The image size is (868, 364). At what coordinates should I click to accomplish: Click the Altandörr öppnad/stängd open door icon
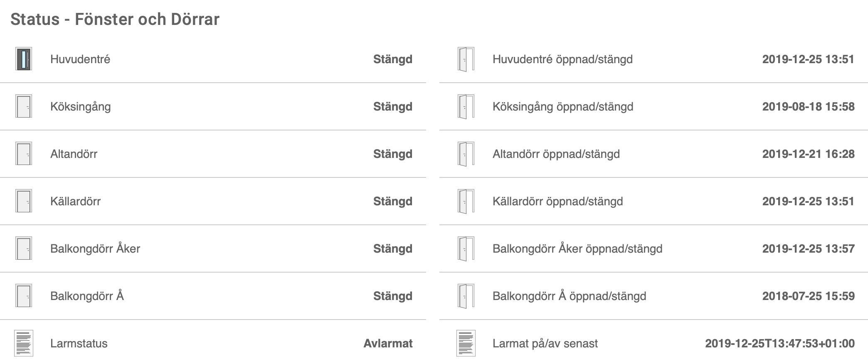click(x=466, y=154)
